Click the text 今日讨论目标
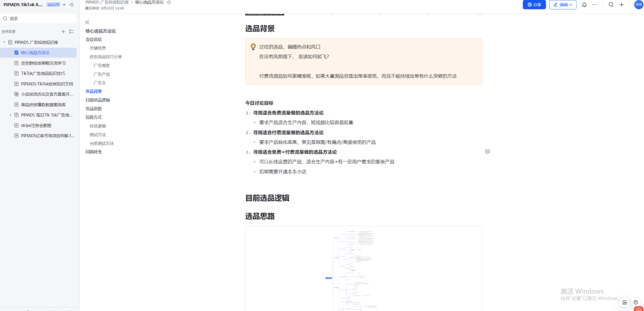This screenshot has height=311, width=644. [x=259, y=103]
